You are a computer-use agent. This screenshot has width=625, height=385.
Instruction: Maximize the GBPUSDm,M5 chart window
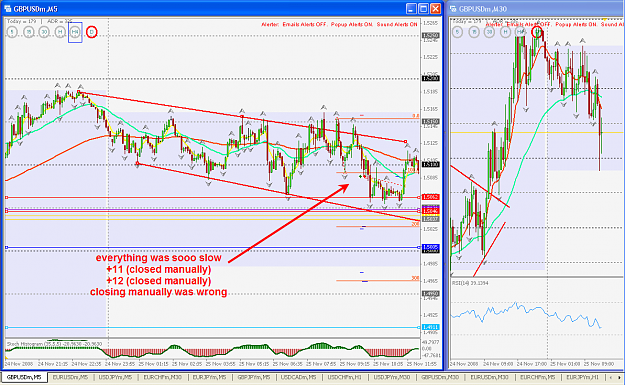pos(424,8)
